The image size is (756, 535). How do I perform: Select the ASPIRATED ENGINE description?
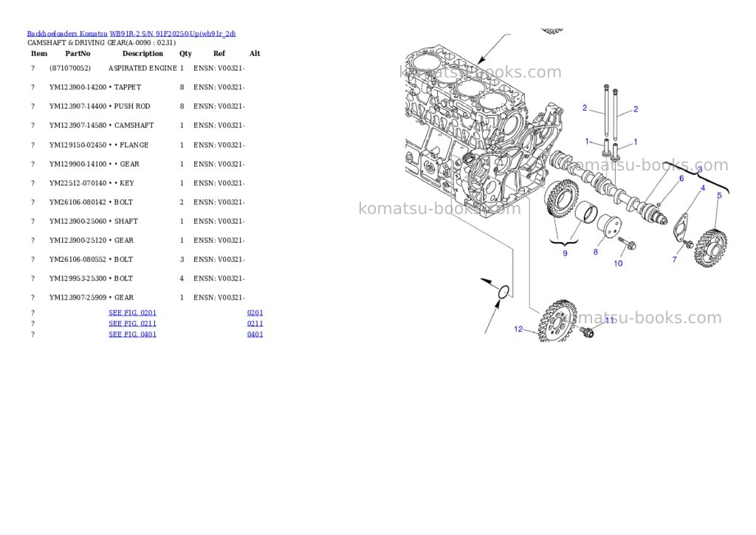[x=142, y=69]
